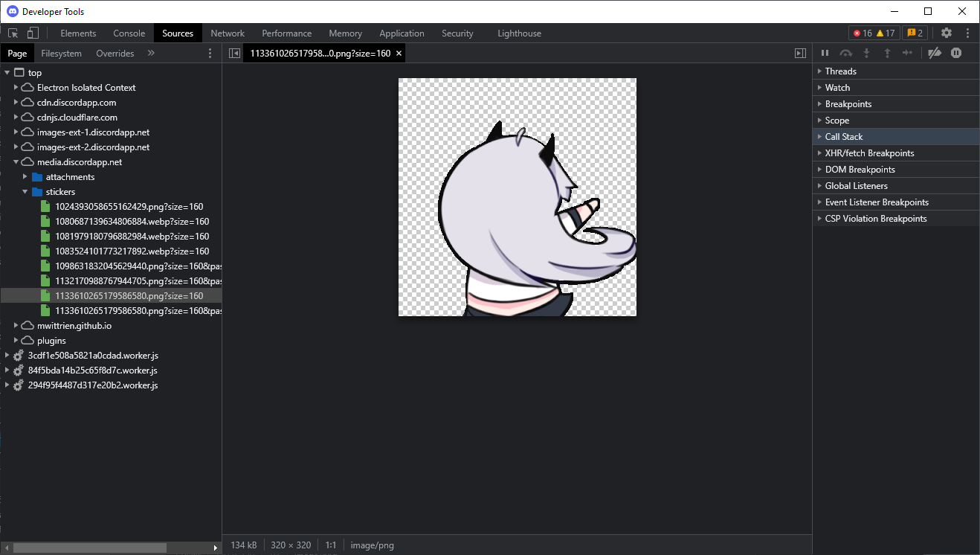The width and height of the screenshot is (980, 555).
Task: Close the open png file tab
Action: coord(399,54)
